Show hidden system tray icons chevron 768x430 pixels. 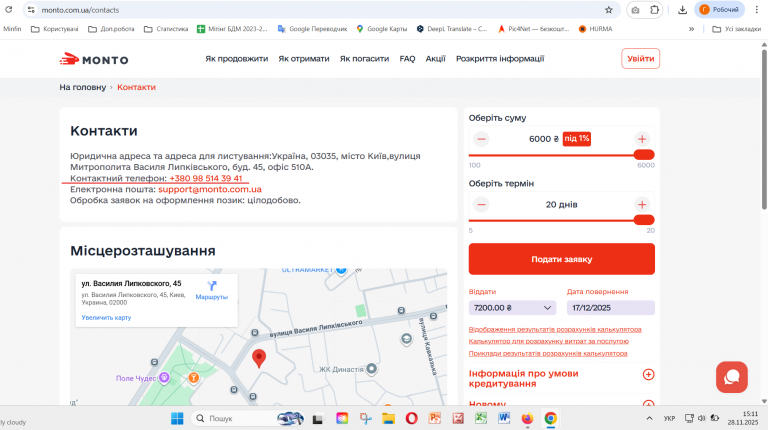[x=649, y=418]
